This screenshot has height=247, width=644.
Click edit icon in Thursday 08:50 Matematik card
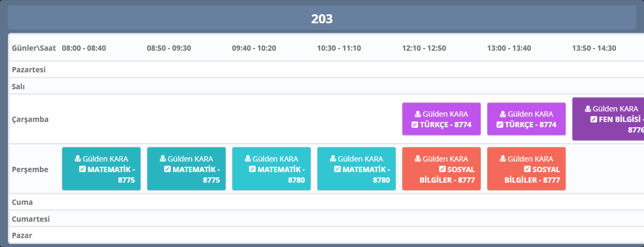(167, 169)
